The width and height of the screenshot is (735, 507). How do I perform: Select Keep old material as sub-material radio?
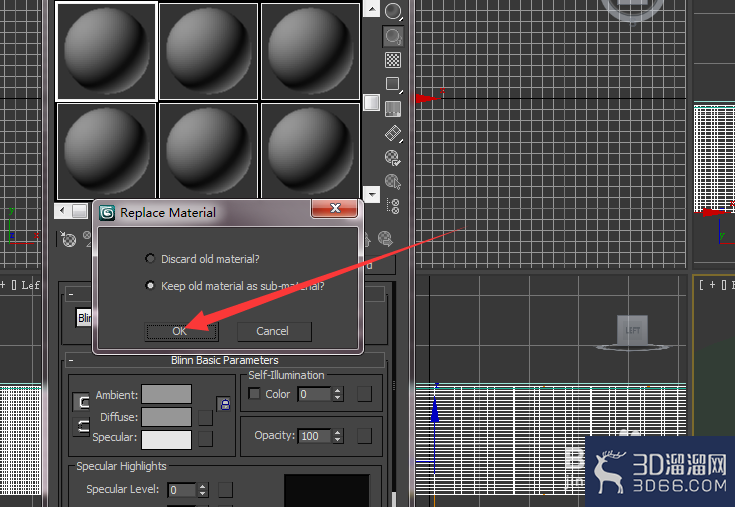point(150,285)
